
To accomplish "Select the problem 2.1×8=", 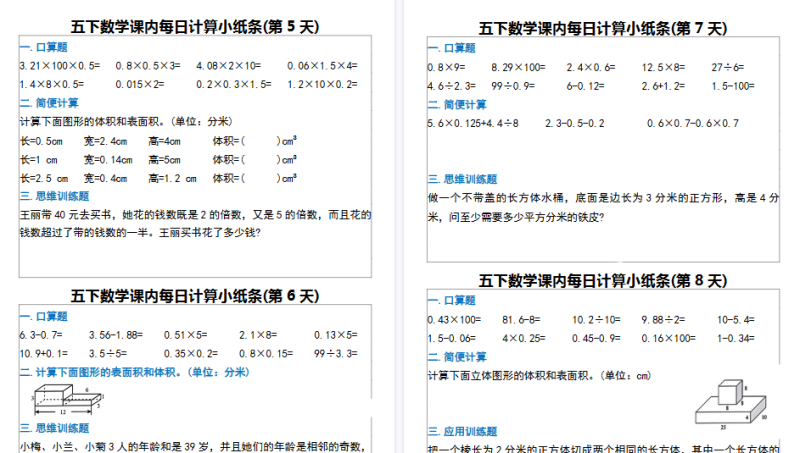I will [x=258, y=335].
